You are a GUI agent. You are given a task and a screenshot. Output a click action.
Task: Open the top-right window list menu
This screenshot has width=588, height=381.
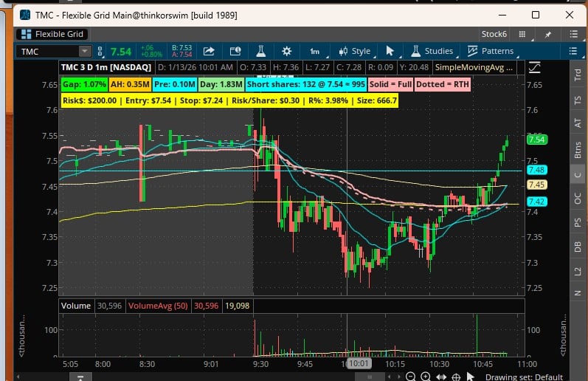coord(573,34)
